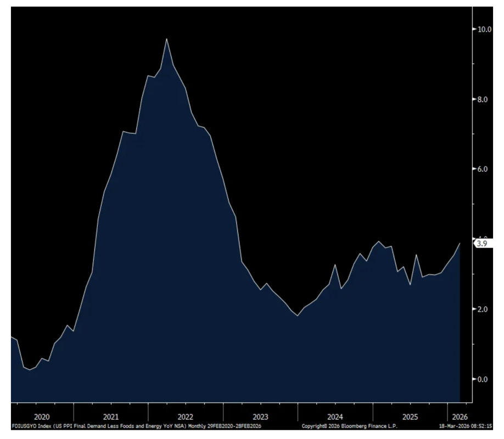504x439 pixels.
Task: Select the 2025 x-axis year label
Action: 410,417
